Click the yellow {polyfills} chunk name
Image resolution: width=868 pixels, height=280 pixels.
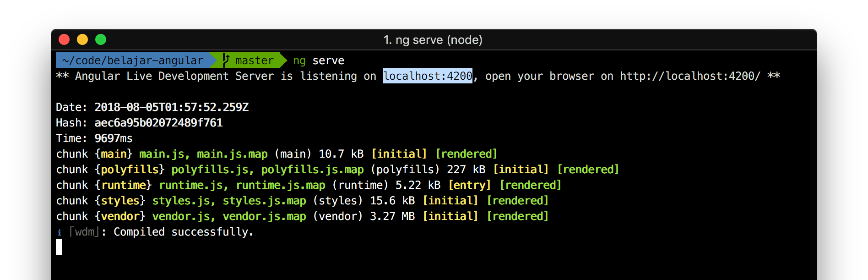point(130,170)
